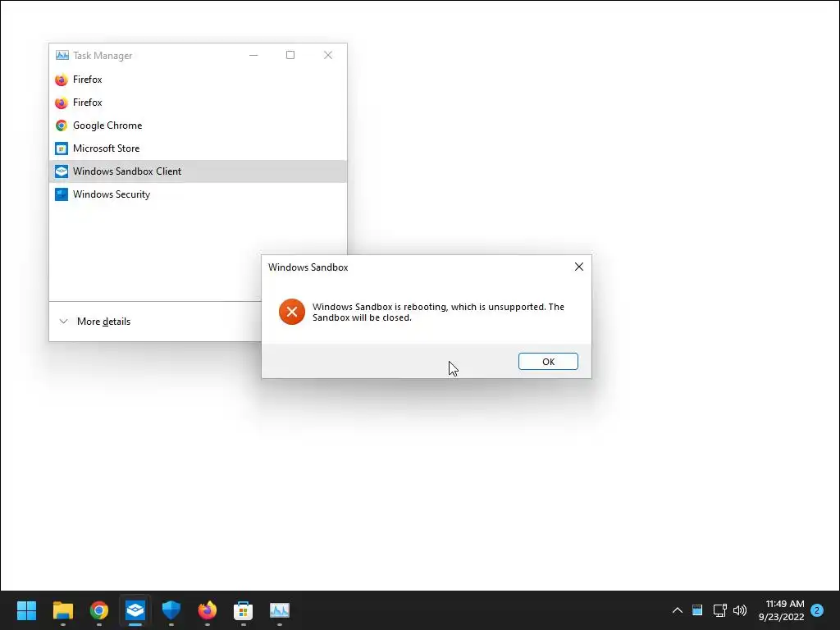The height and width of the screenshot is (630, 840).
Task: Click the network icon in system tray
Action: pyautogui.click(x=719, y=610)
